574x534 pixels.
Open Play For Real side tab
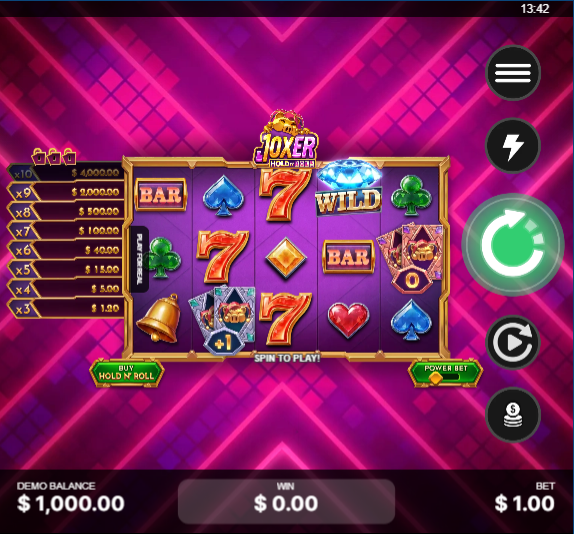(139, 259)
